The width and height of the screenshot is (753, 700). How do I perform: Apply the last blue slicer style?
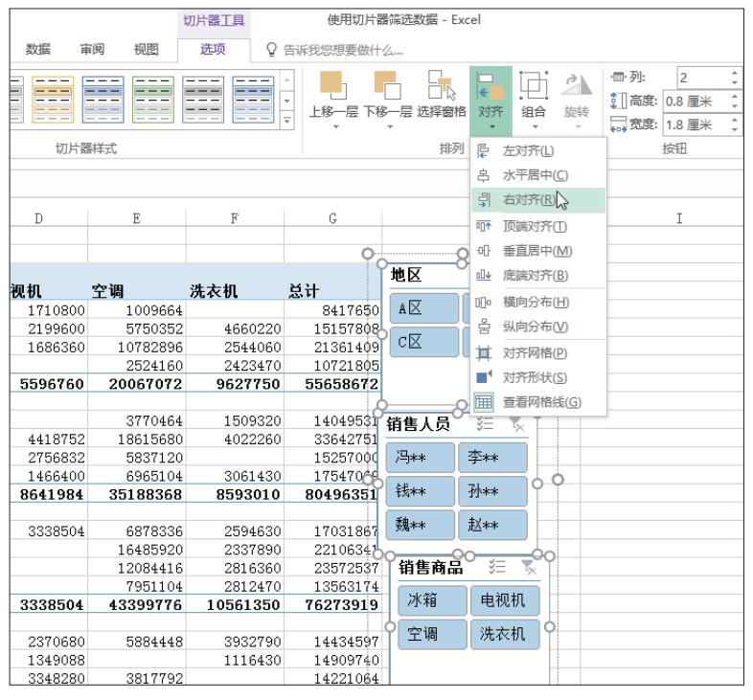pos(253,100)
